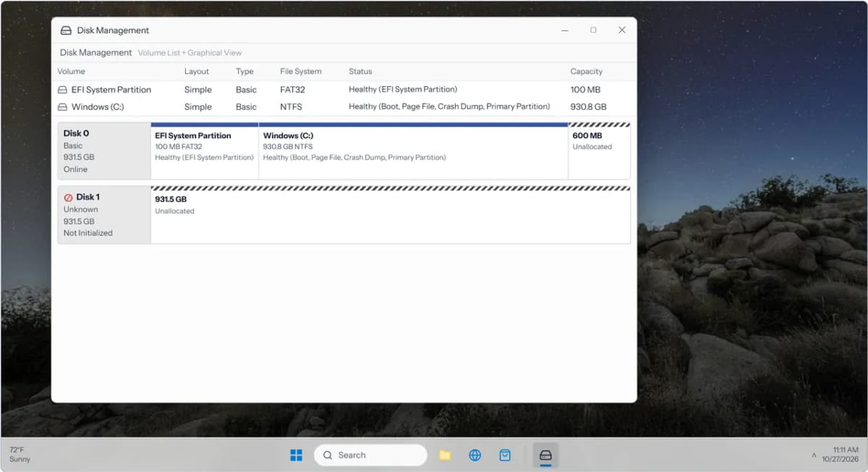Open the Microsoft Store taskbar icon
Viewport: 868px width, 472px height.
click(505, 455)
